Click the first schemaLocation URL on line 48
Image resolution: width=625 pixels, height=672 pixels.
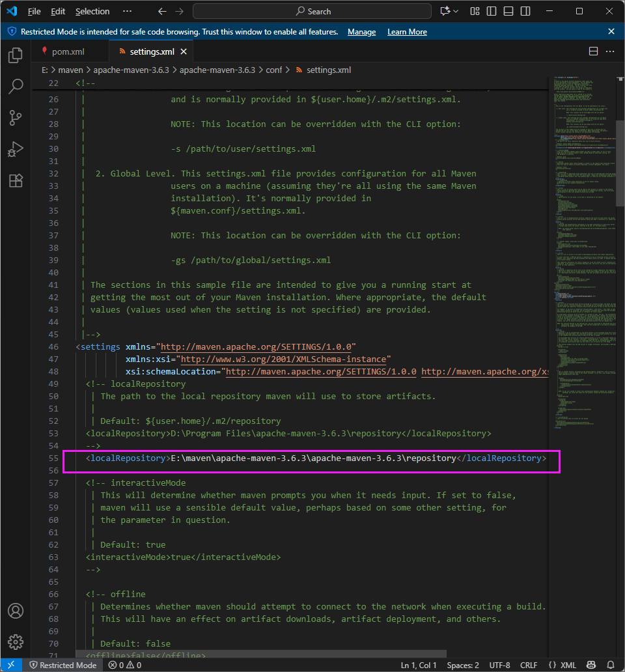321,372
